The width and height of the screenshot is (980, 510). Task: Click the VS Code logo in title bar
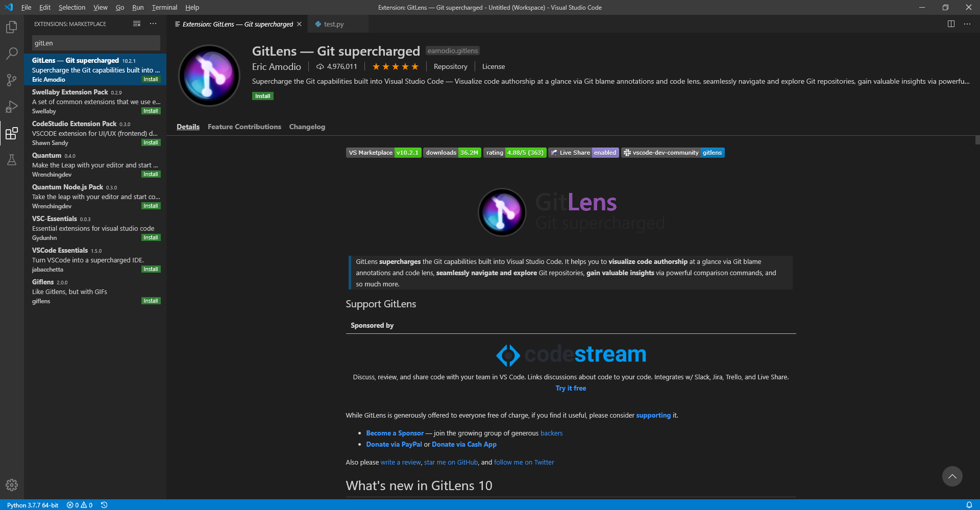pyautogui.click(x=9, y=7)
